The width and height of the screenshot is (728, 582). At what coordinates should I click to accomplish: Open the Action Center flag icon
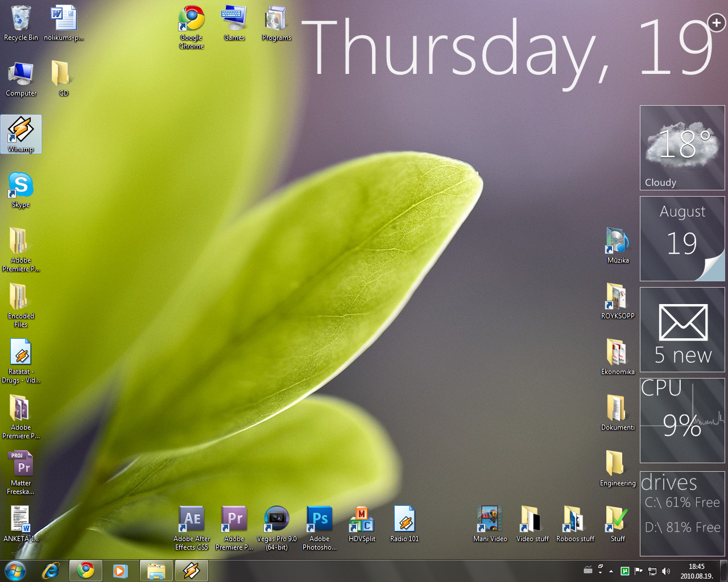tap(639, 571)
